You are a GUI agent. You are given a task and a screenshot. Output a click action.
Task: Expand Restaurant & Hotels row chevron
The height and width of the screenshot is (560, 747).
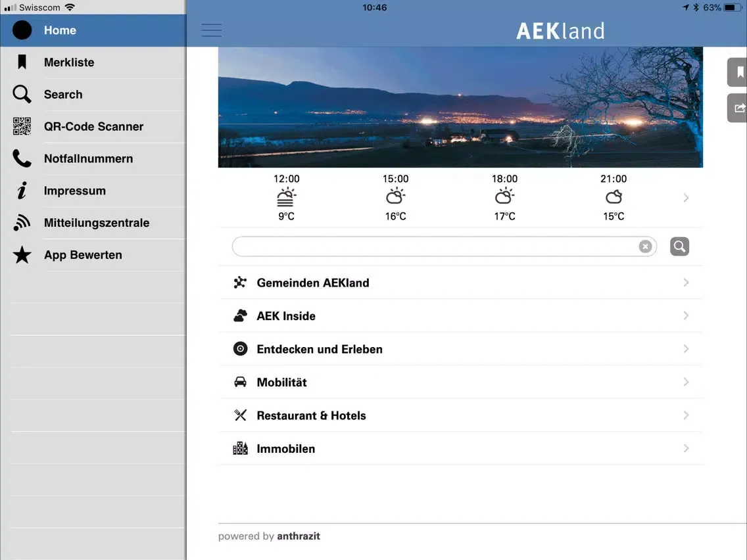click(x=686, y=415)
